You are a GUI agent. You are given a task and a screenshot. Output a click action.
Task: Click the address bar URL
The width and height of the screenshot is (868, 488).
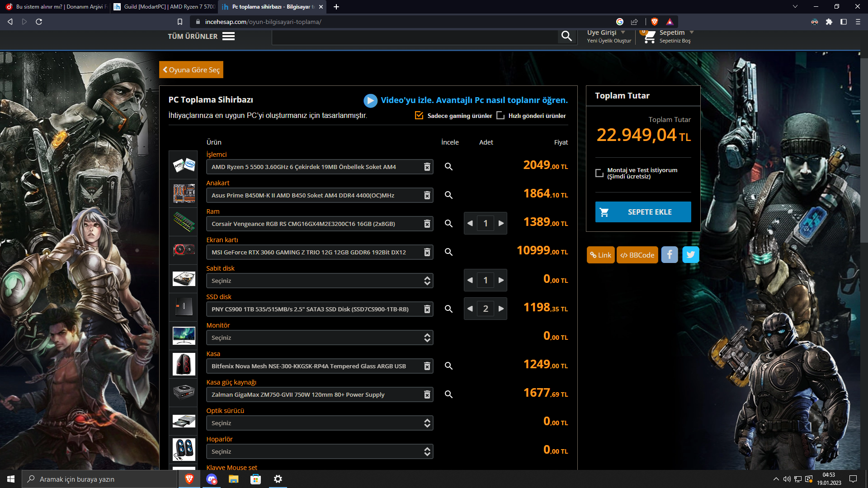[263, 22]
